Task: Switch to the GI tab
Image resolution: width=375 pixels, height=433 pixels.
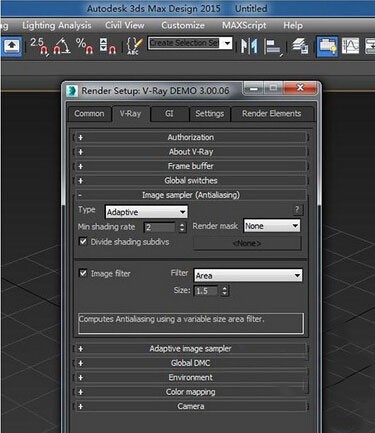Action: (x=169, y=114)
